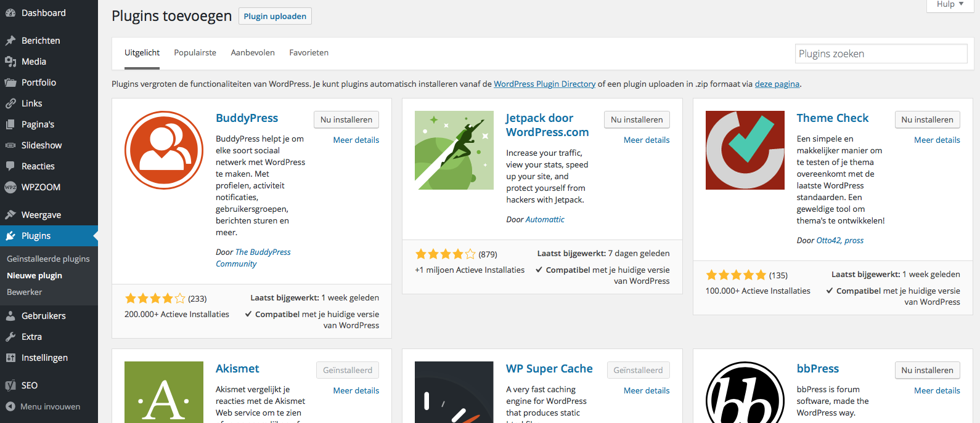Click the Berichten pushpin icon
The image size is (980, 423).
10,41
